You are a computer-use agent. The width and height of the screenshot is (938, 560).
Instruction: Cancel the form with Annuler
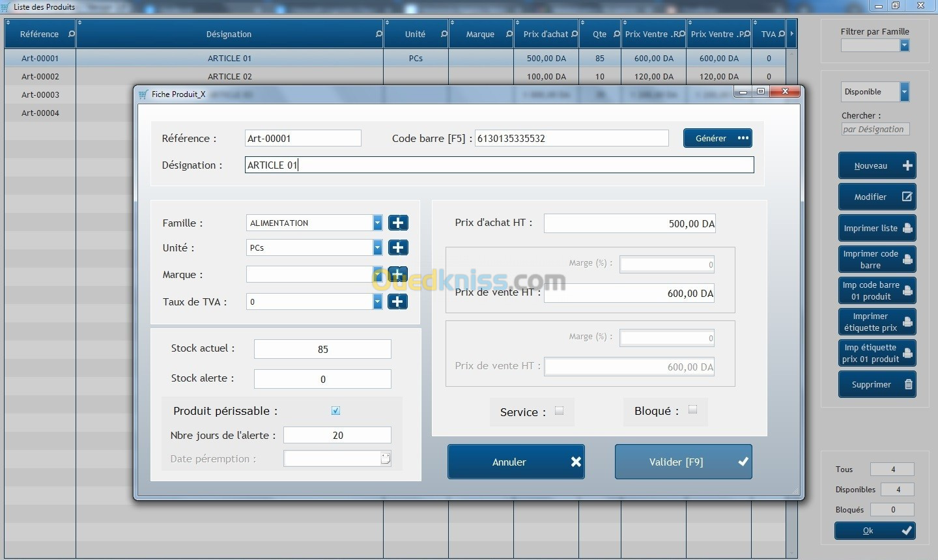[516, 462]
